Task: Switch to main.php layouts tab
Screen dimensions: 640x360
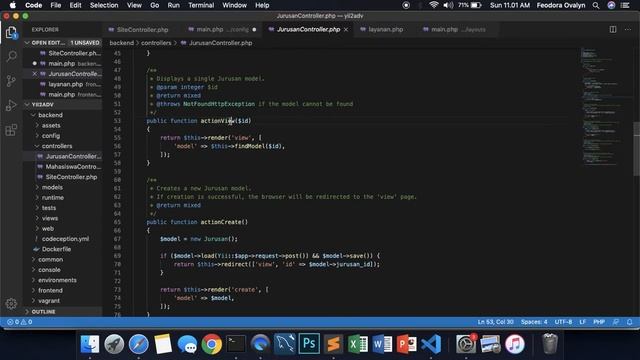Action: coord(458,29)
